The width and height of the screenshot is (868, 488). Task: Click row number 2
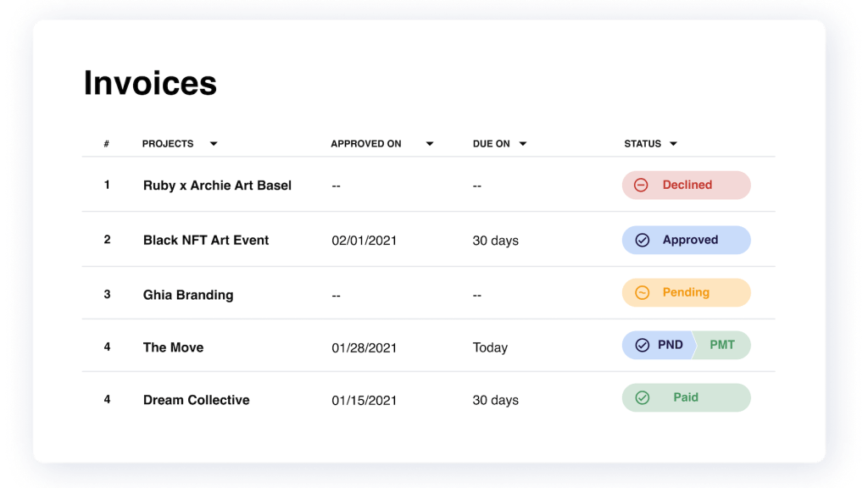(x=107, y=240)
